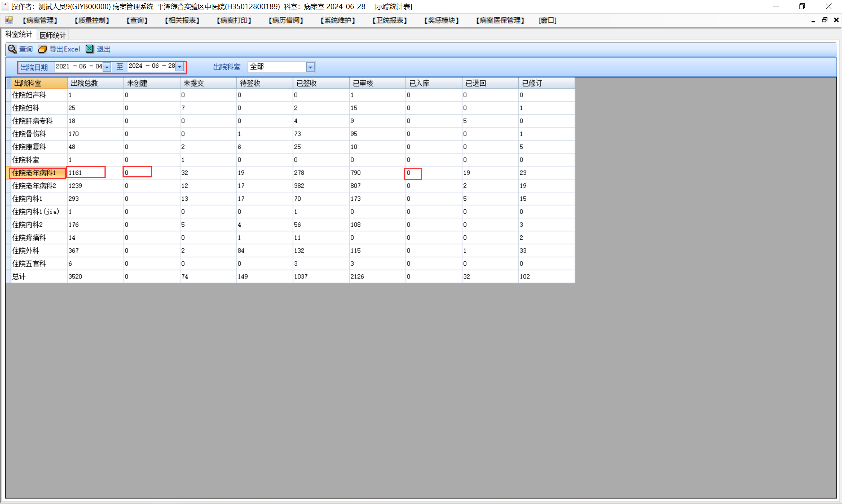Viewport: 842px width, 504px height.
Task: Select the 总计 row 3520 cell
Action: (x=75, y=277)
